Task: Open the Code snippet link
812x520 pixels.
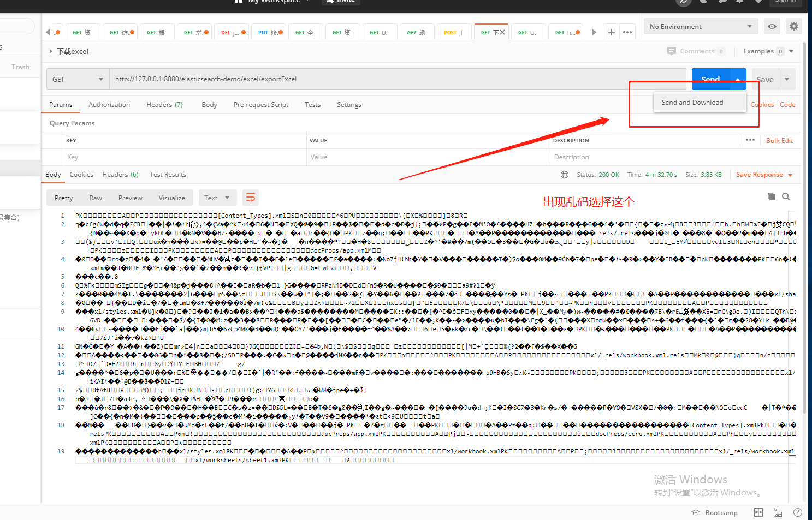Action: [787, 105]
